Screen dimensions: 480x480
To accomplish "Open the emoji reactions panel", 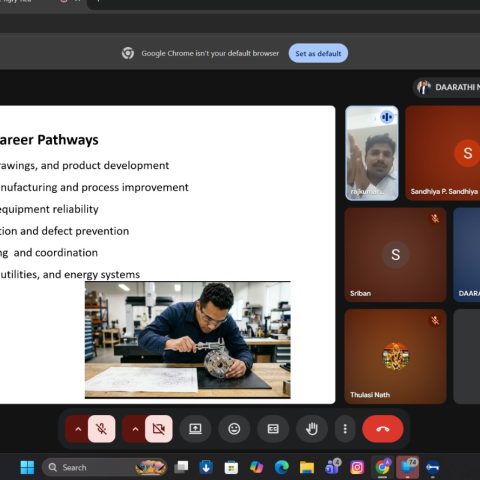I will coord(234,429).
